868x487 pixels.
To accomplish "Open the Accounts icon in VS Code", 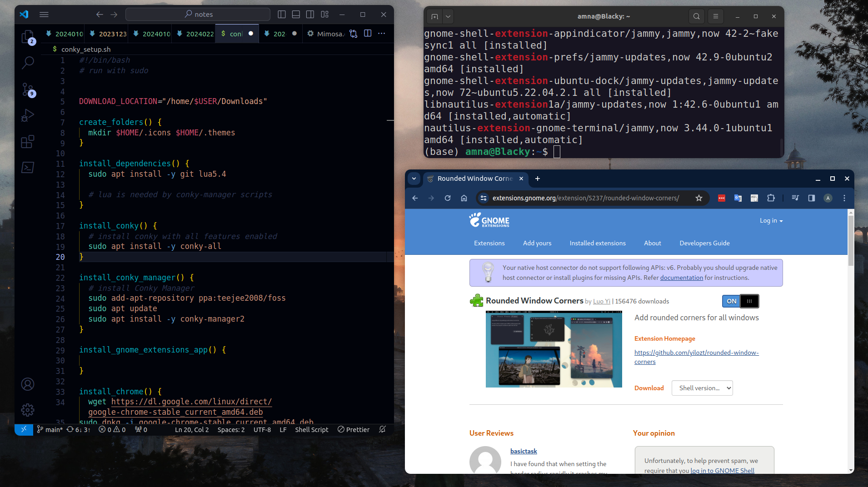I will [28, 384].
